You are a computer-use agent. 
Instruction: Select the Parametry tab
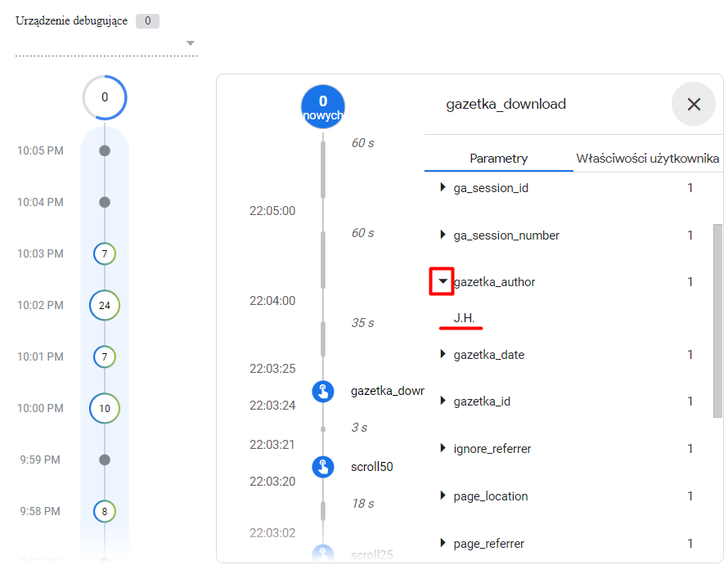tap(499, 159)
